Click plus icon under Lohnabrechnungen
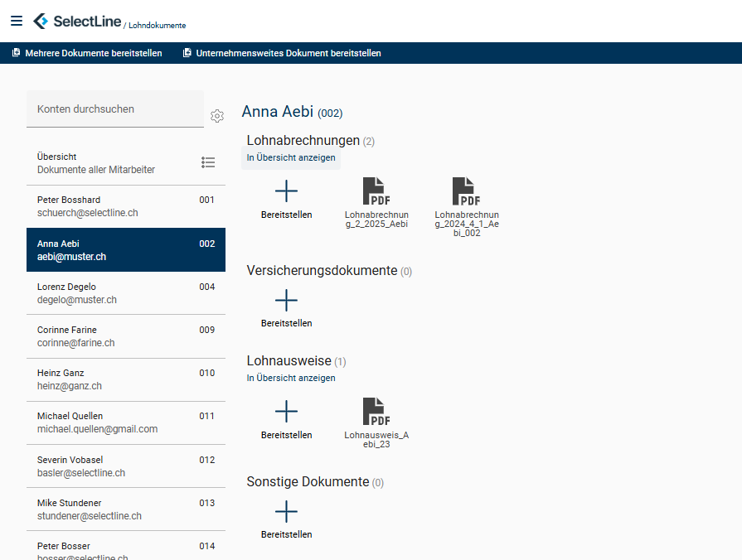This screenshot has height=560, width=742. click(x=286, y=191)
